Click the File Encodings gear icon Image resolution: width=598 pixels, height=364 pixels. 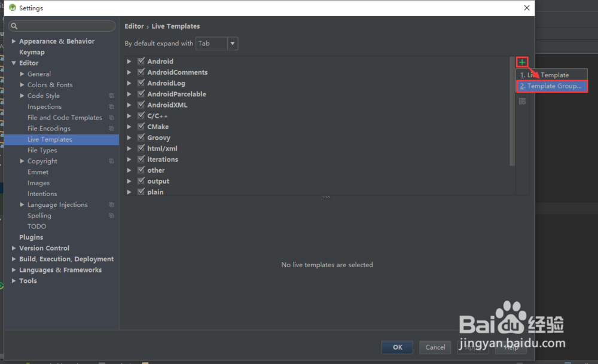pyautogui.click(x=111, y=128)
